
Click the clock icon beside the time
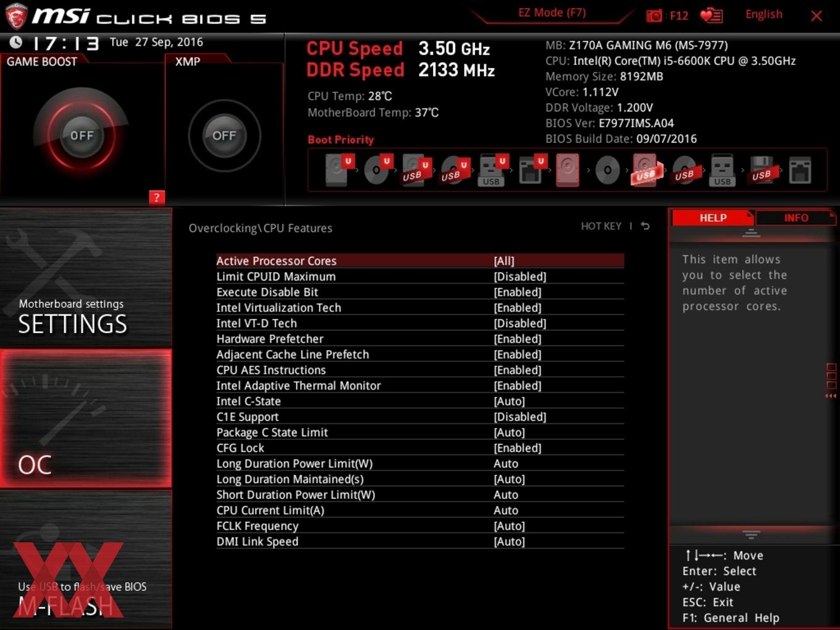(15, 42)
